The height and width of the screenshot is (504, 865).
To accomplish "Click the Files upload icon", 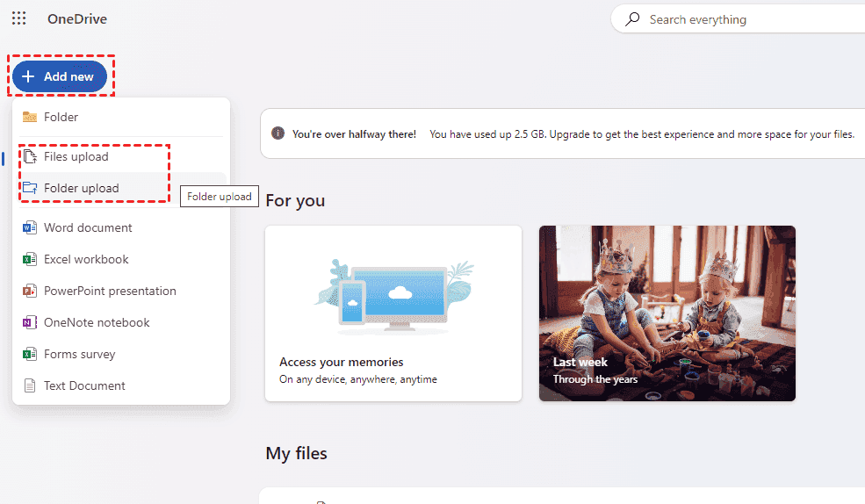I will pyautogui.click(x=30, y=156).
